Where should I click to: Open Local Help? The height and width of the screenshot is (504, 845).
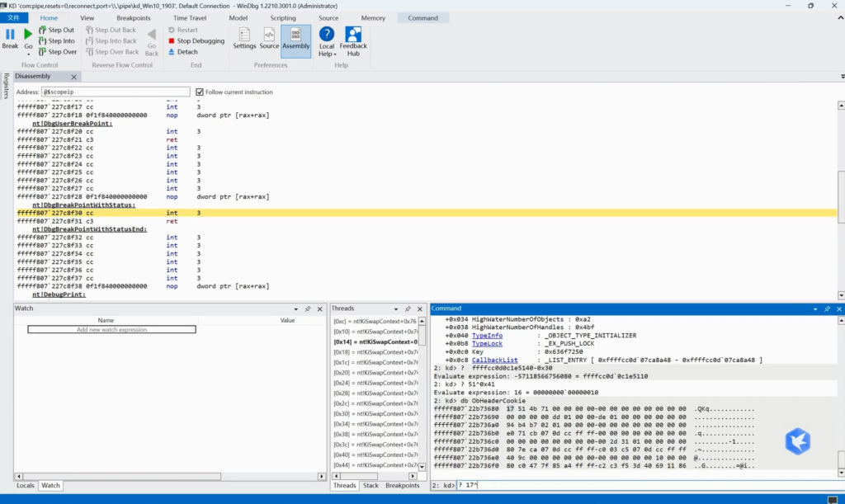pyautogui.click(x=327, y=42)
